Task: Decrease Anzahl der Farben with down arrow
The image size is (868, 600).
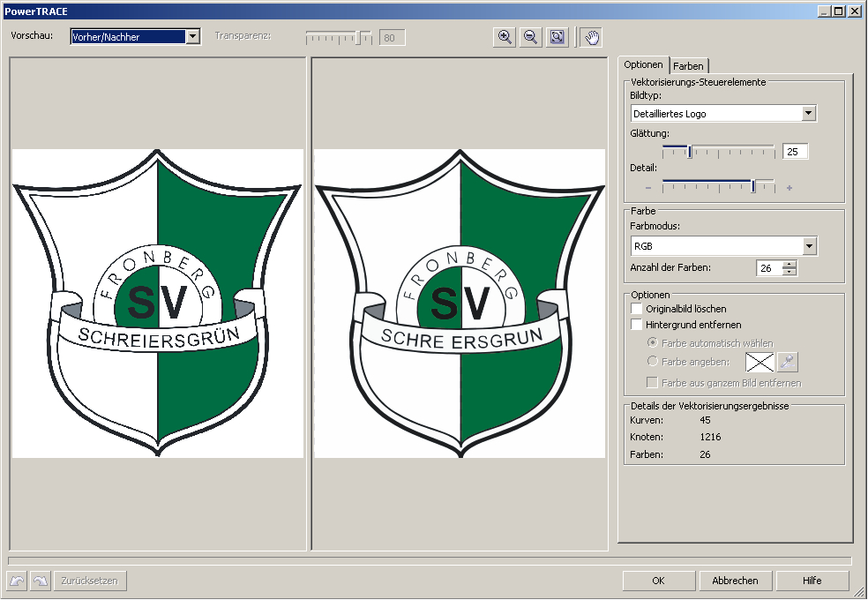Action: pyautogui.click(x=790, y=272)
